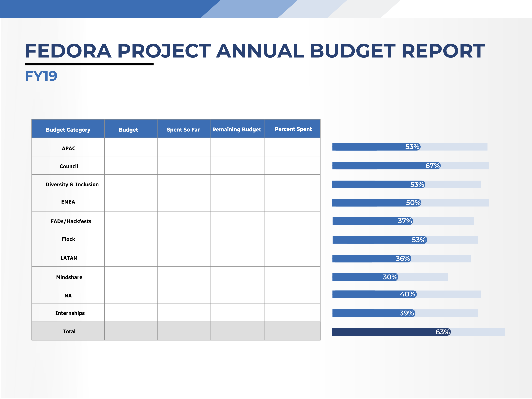Click the 53% bar beside Diversity & Inclusion

(407, 185)
